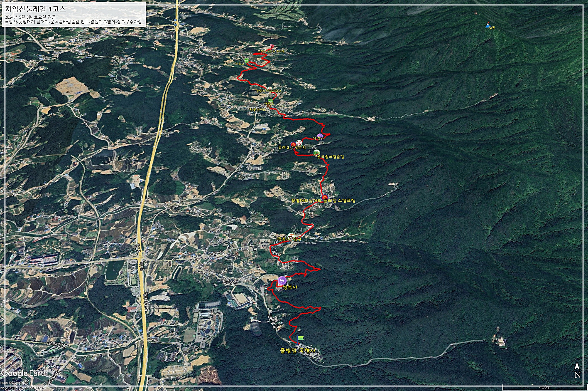Screen dimensions: 588x391
Task: Click the 출발점 국형사 label
Action: click(x=298, y=350)
